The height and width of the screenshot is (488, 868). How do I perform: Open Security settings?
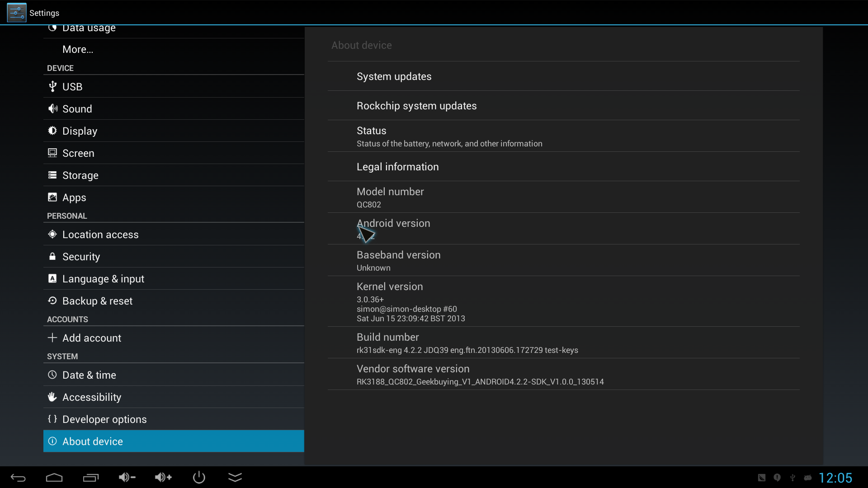point(81,256)
